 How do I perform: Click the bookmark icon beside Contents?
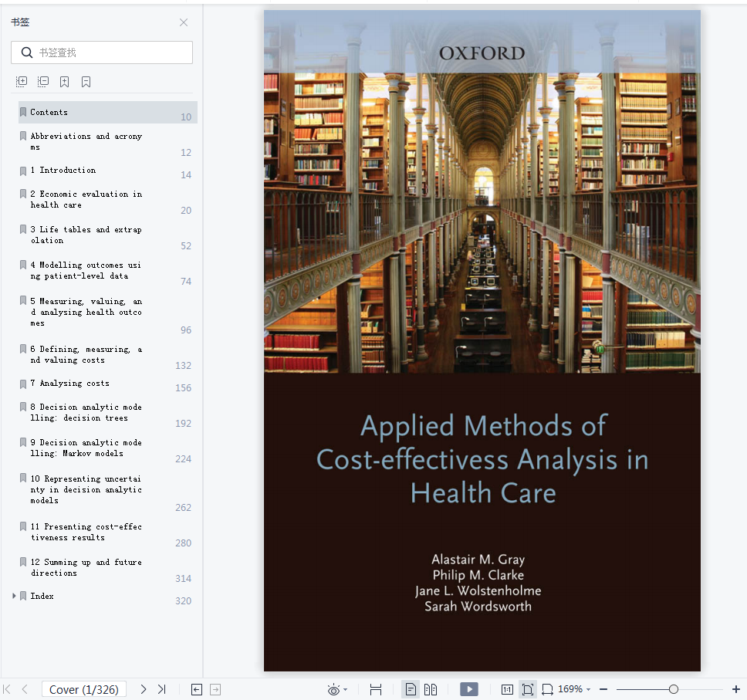coord(23,113)
